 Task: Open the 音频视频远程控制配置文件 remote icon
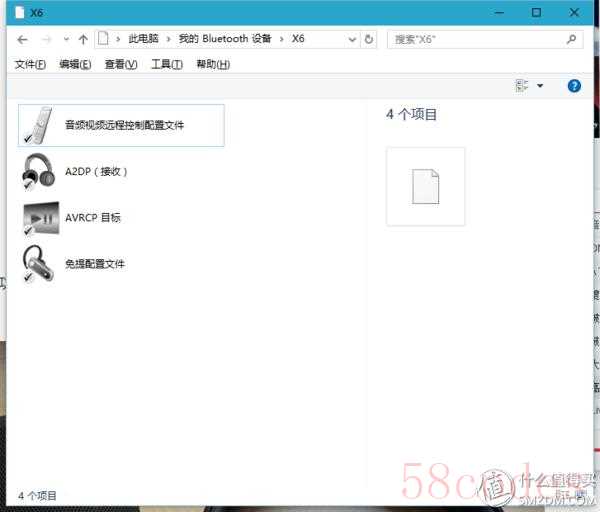click(x=38, y=125)
